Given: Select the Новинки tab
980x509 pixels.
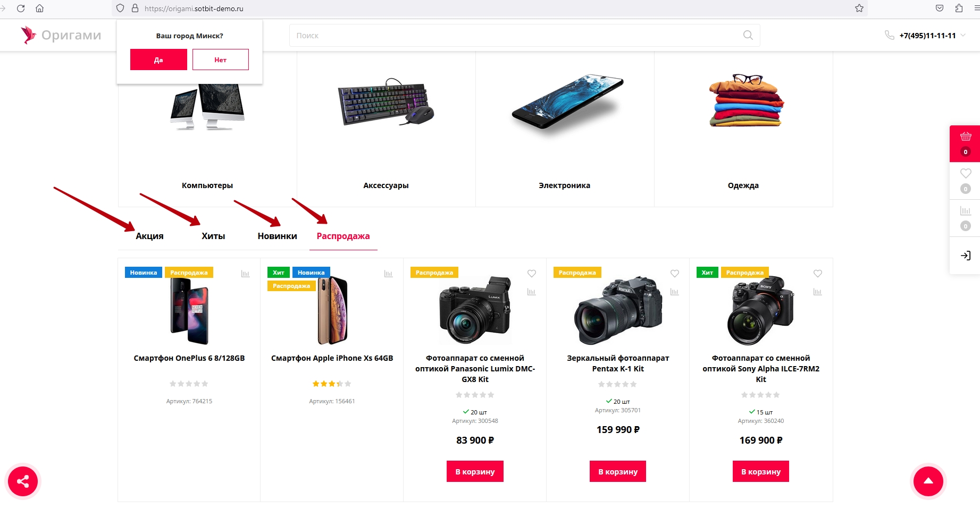Looking at the screenshot, I should [x=277, y=236].
